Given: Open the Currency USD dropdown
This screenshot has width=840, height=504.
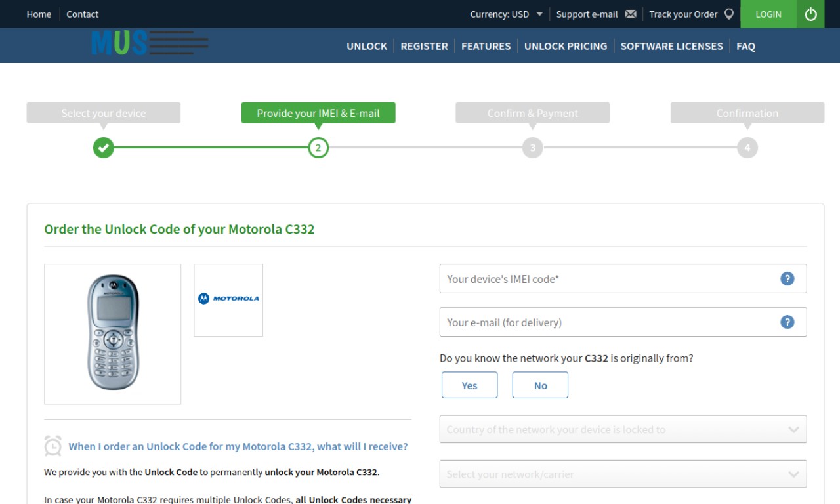Looking at the screenshot, I should (506, 14).
